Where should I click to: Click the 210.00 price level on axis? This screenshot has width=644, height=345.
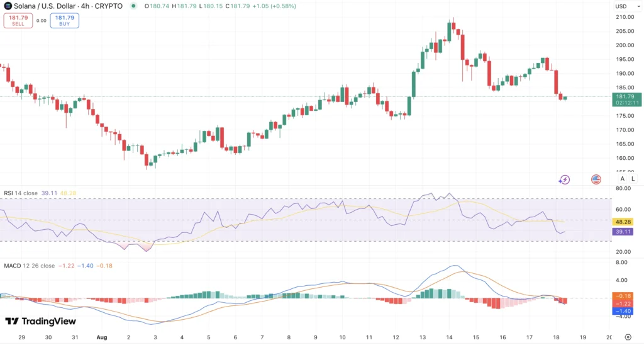tap(625, 17)
